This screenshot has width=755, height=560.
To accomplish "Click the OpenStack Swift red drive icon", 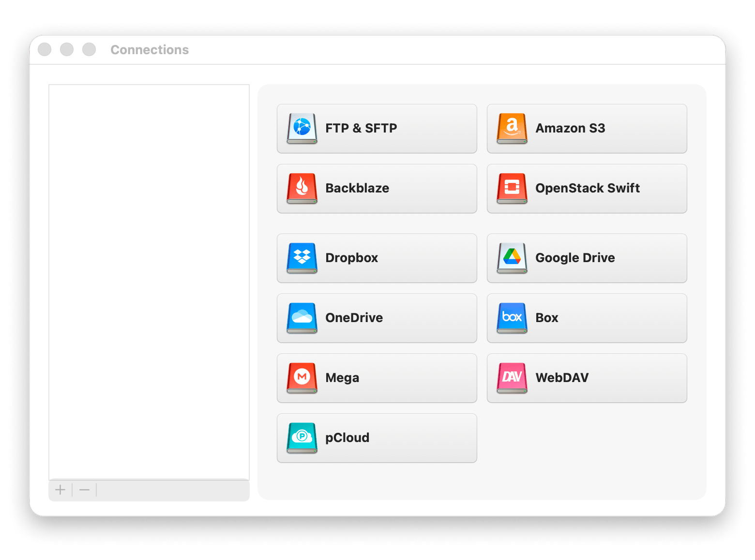I will click(512, 189).
